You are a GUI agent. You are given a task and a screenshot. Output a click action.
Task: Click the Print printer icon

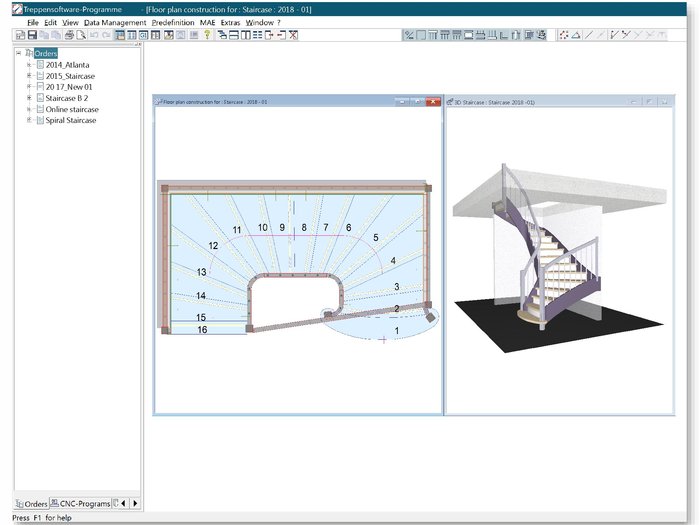click(x=69, y=35)
